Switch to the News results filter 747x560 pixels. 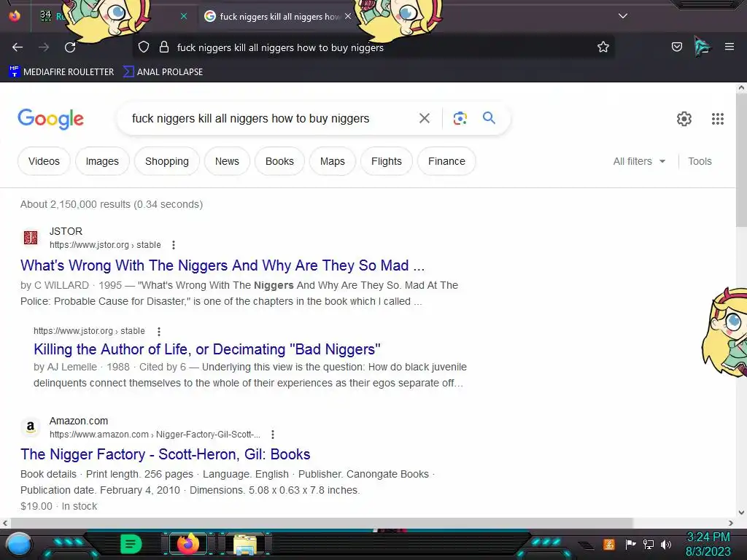pos(227,161)
